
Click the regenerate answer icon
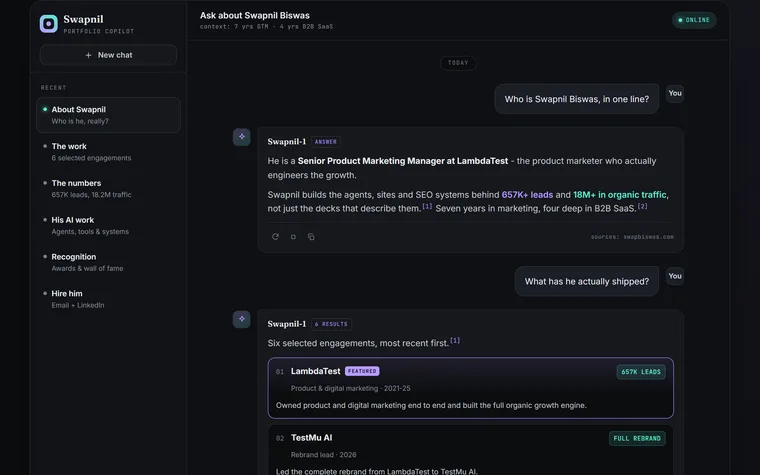coord(275,237)
